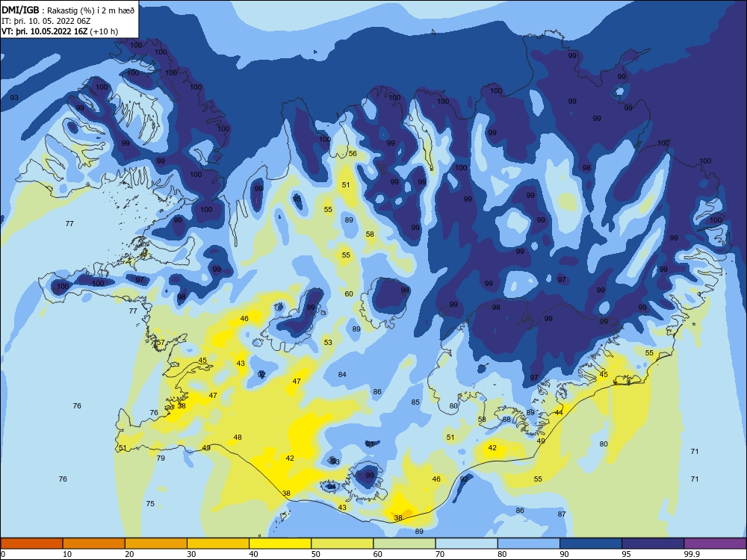Choose the light green 60–70 legend swatch
This screenshot has height=560, width=747.
point(404,544)
